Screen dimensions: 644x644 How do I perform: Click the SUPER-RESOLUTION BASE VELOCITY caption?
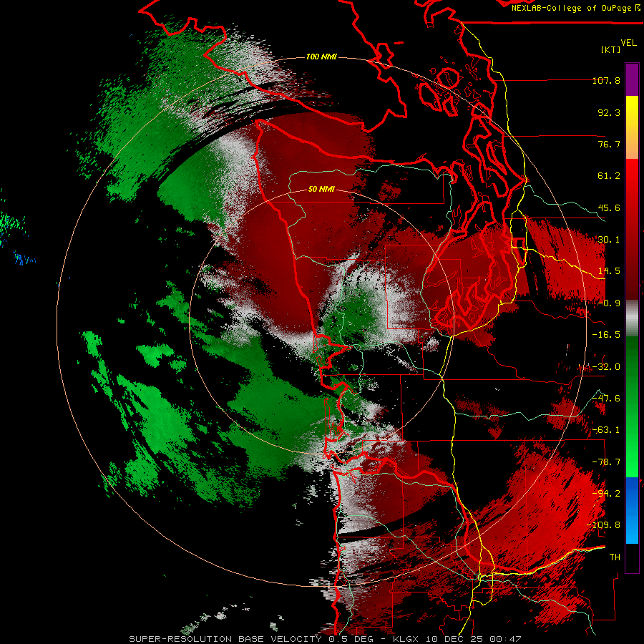click(x=226, y=639)
